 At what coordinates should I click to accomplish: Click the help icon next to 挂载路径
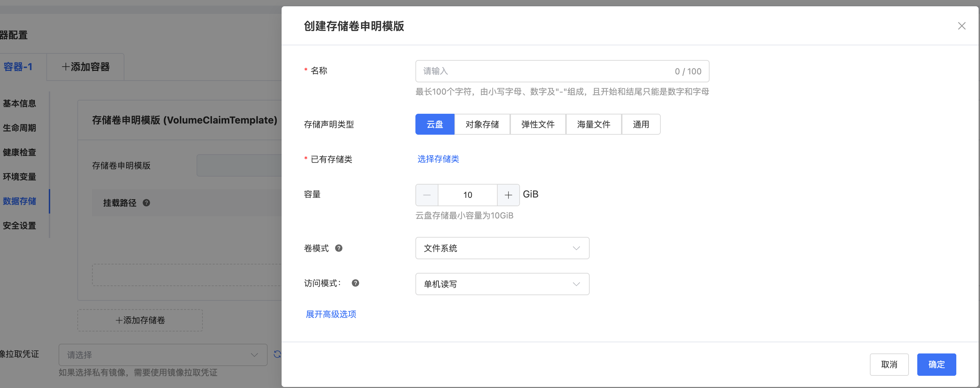click(x=146, y=203)
